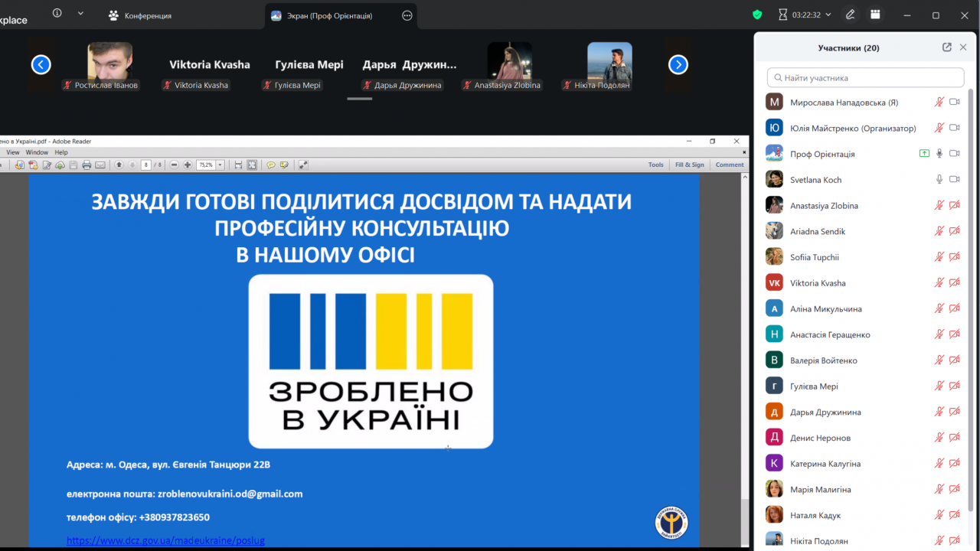
Task: Open the 75,2% zoom level dropdown
Action: click(x=220, y=165)
